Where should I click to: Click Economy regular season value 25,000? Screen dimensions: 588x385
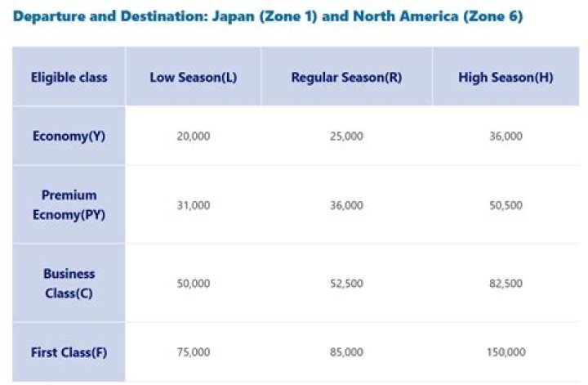[347, 136]
